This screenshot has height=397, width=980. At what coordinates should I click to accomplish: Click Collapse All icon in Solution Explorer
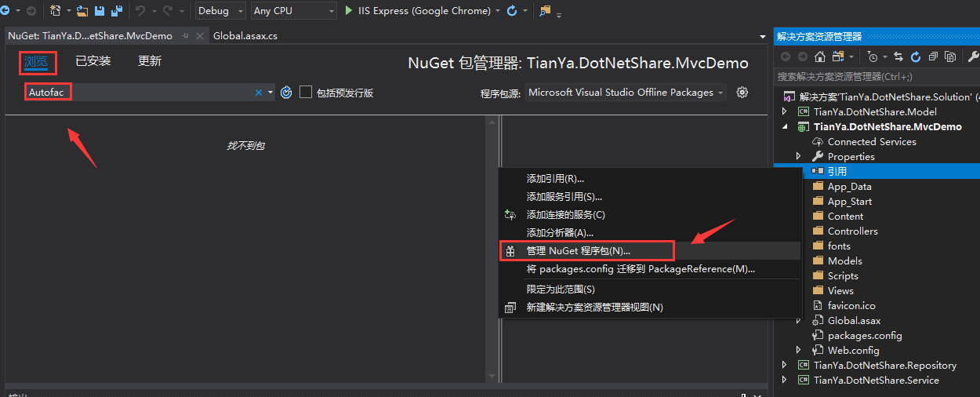point(933,56)
